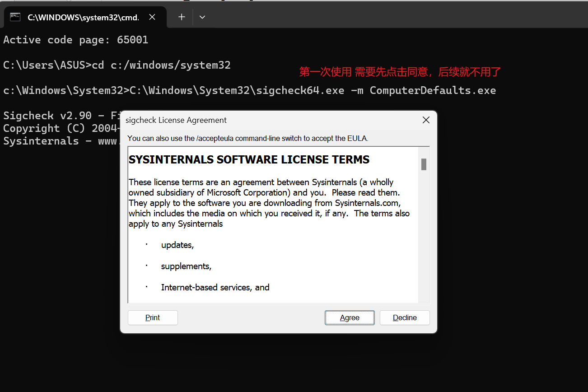This screenshot has height=392, width=588.
Task: Grab the license text scrollbar thumb
Action: pyautogui.click(x=424, y=164)
